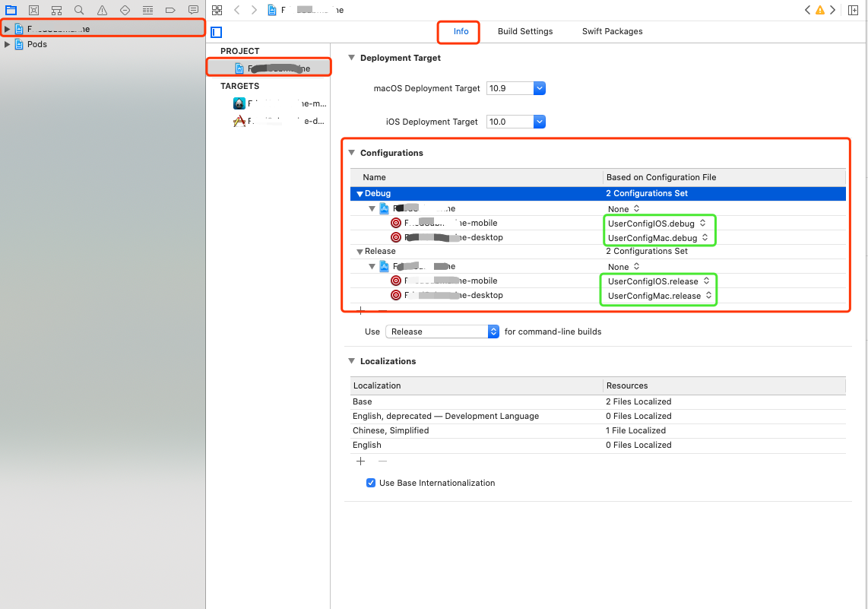Collapse the Deployment Target section
This screenshot has height=609, width=868.
pos(351,58)
